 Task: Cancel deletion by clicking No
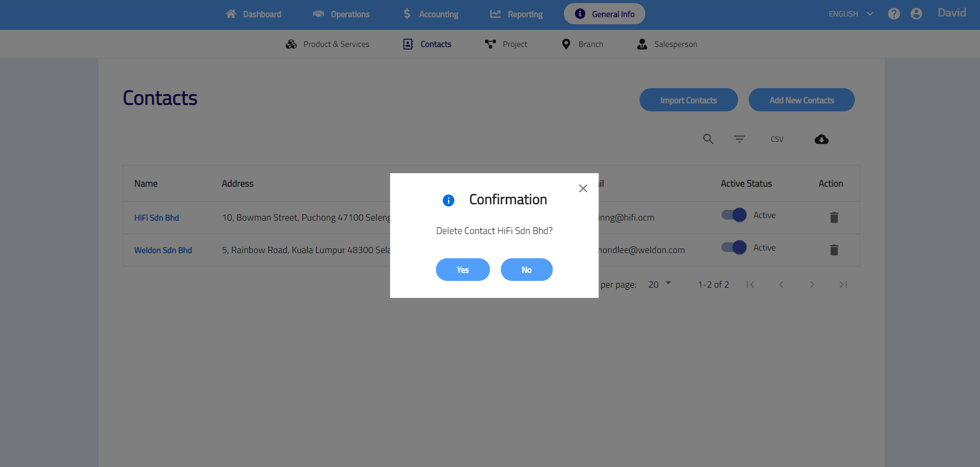tap(526, 270)
